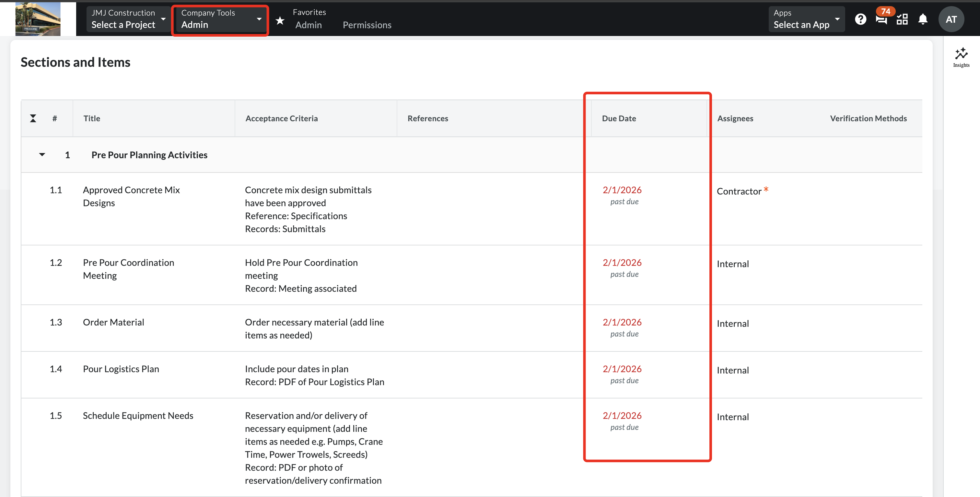
Task: Open conversations icon with 74 badge
Action: (x=881, y=19)
